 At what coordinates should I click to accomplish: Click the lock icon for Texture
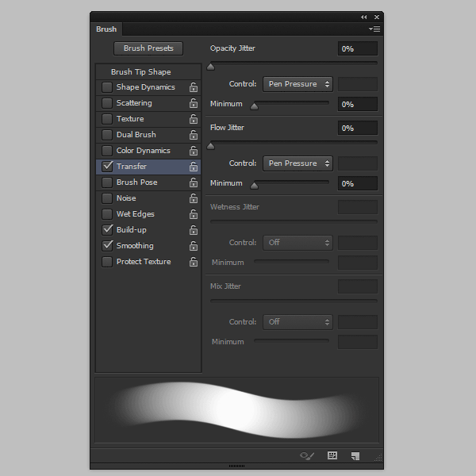(193, 119)
